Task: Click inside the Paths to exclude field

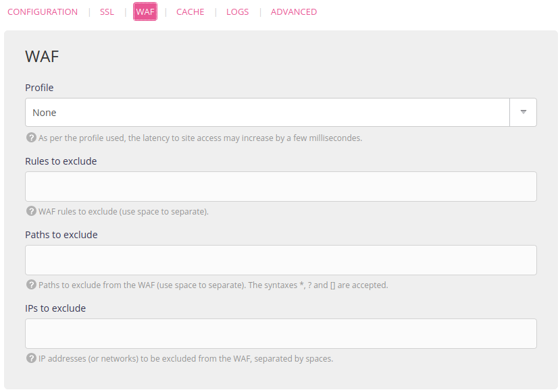Action: [x=280, y=260]
